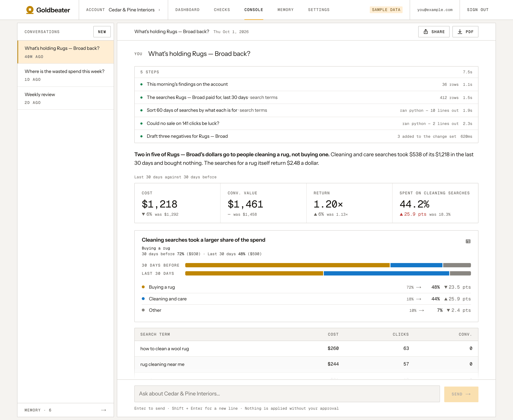The image size is (513, 420).
Task: Open the Settings tab
Action: click(319, 10)
